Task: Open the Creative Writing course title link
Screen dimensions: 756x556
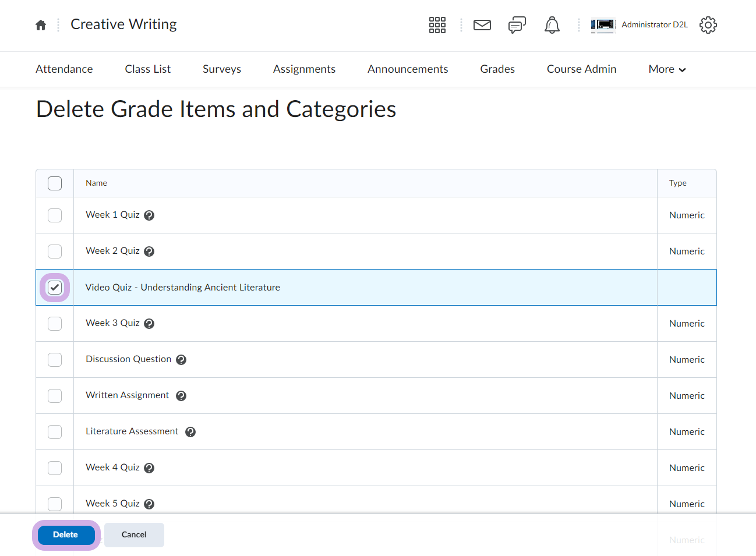Action: click(123, 24)
